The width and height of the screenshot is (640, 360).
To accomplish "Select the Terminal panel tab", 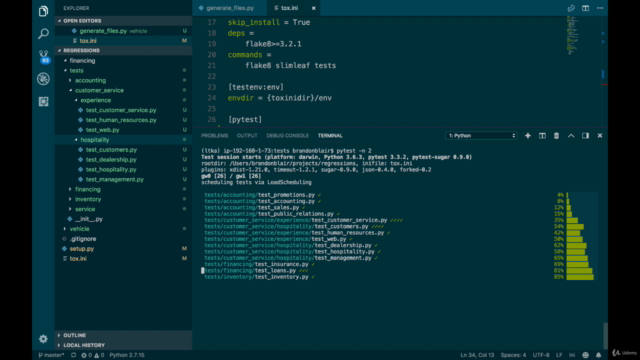I will 330,136.
